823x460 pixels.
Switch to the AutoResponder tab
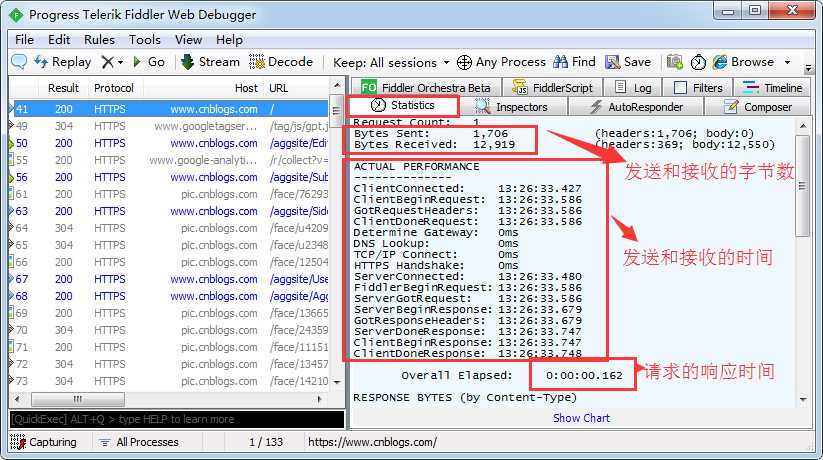(x=636, y=107)
